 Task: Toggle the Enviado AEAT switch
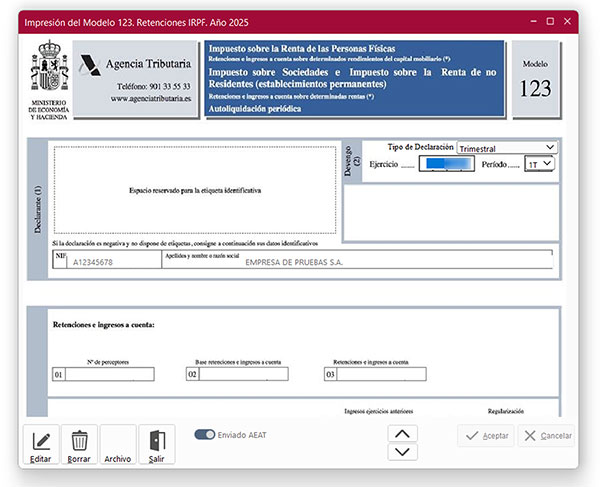pyautogui.click(x=205, y=435)
